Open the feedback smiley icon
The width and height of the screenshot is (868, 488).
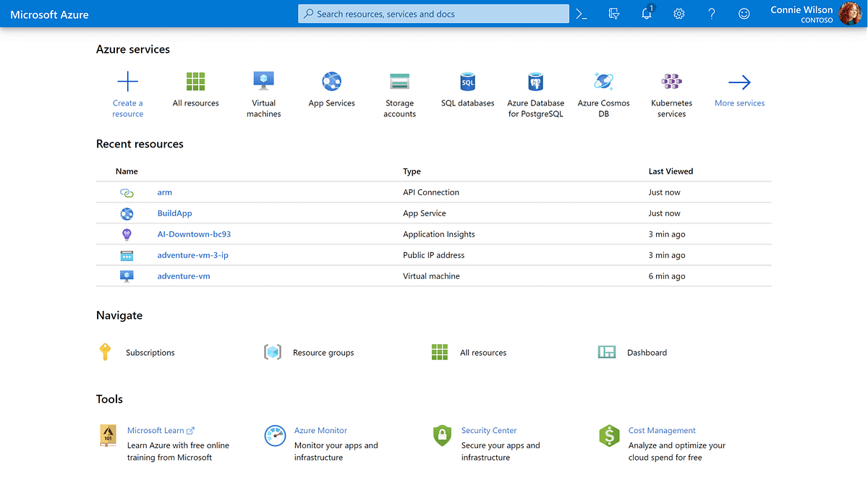(x=744, y=13)
